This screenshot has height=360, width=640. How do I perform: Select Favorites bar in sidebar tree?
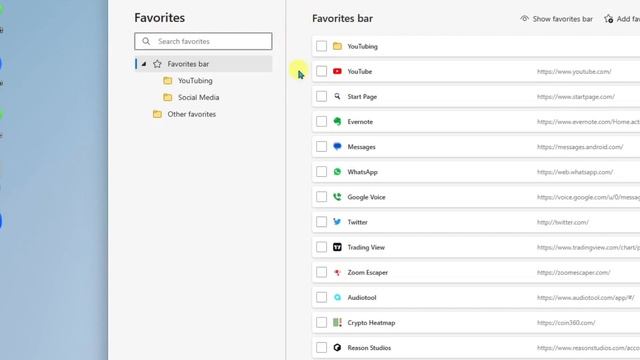pyautogui.click(x=203, y=64)
